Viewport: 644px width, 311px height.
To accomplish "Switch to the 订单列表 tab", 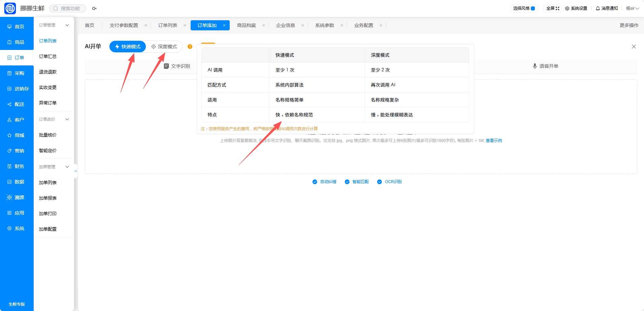I will coord(168,25).
